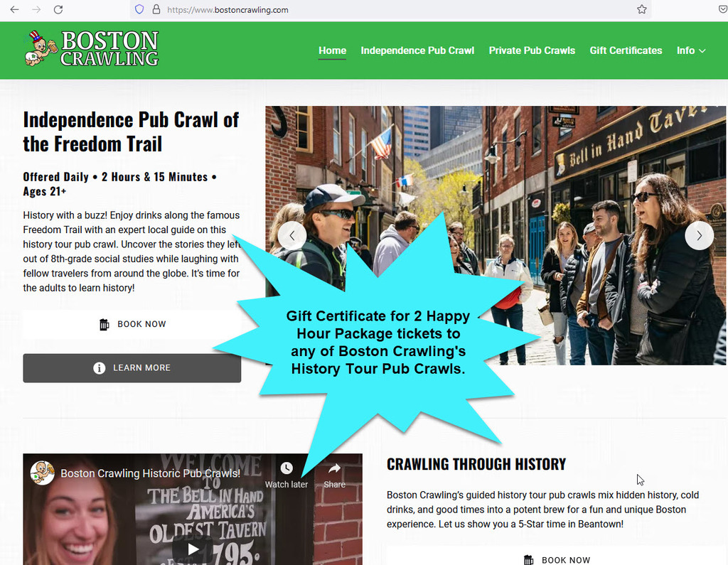Click the Learn More button

tap(132, 368)
